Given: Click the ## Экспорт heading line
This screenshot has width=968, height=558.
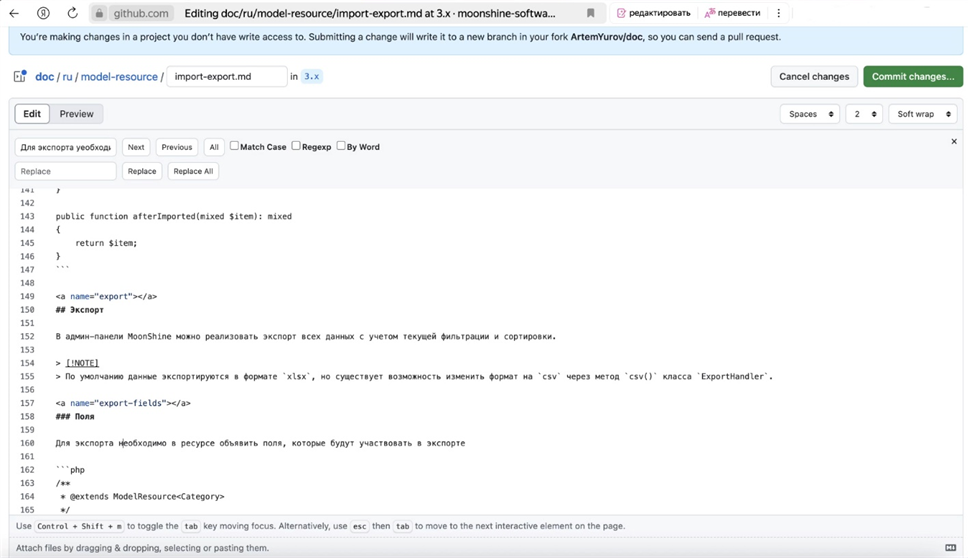Looking at the screenshot, I should point(80,310).
